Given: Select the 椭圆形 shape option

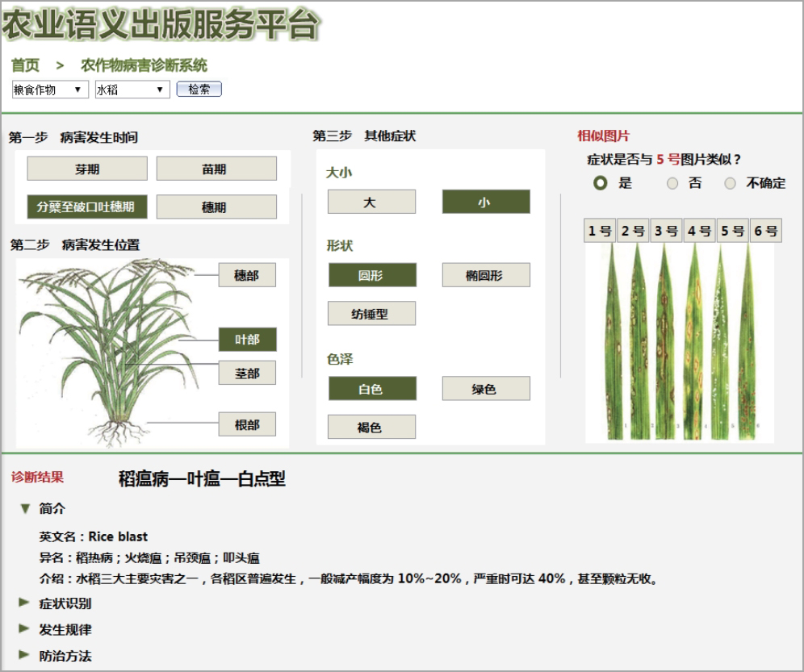Looking at the screenshot, I should (486, 275).
